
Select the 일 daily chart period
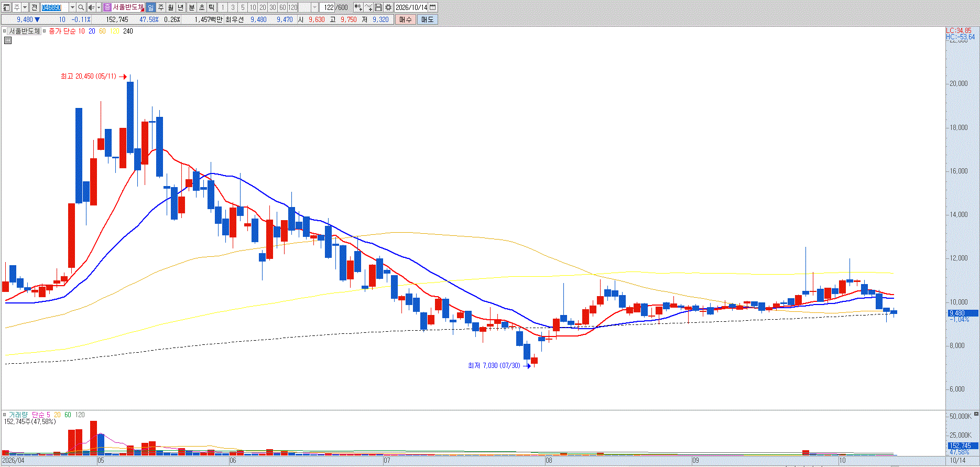pos(150,7)
